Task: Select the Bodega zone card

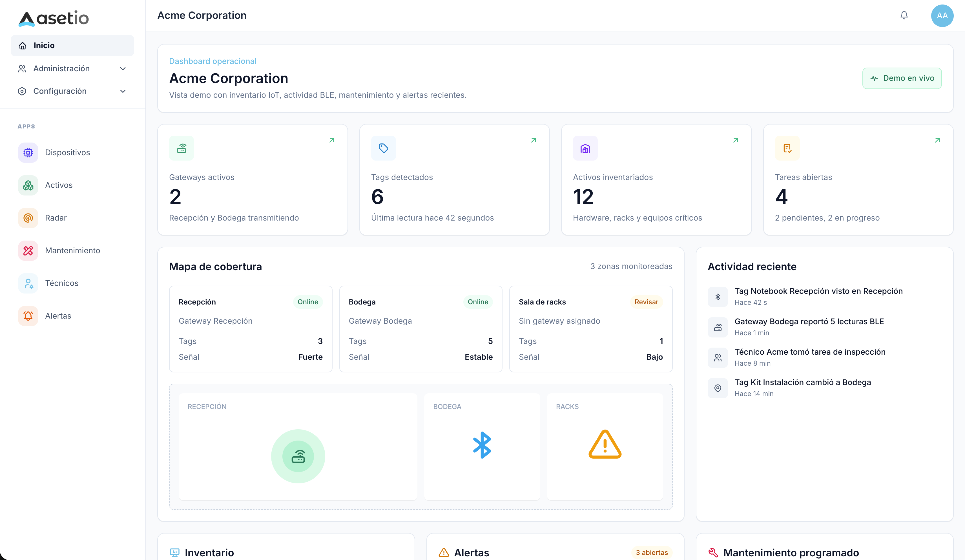Action: tap(420, 329)
